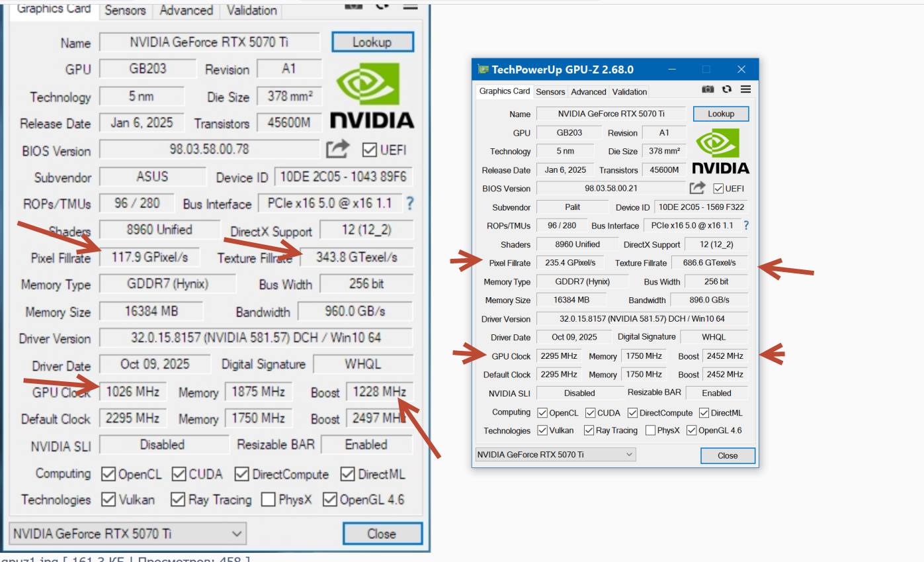This screenshot has width=924, height=562.
Task: Click the Close button in the ASUS window
Action: [382, 534]
